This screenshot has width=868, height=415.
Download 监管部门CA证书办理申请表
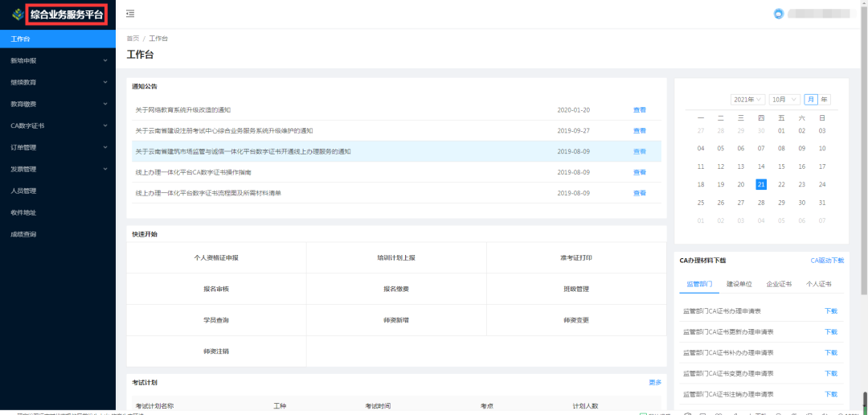(x=830, y=310)
